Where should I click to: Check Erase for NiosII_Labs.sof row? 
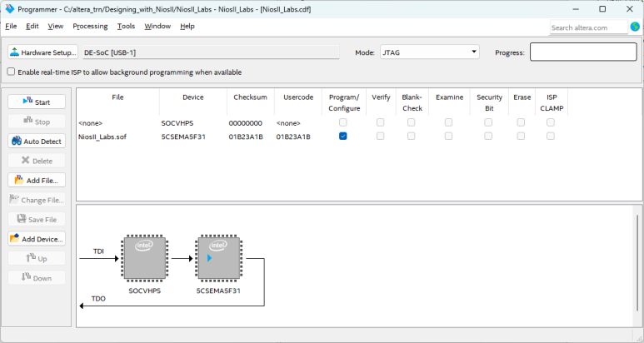click(521, 136)
